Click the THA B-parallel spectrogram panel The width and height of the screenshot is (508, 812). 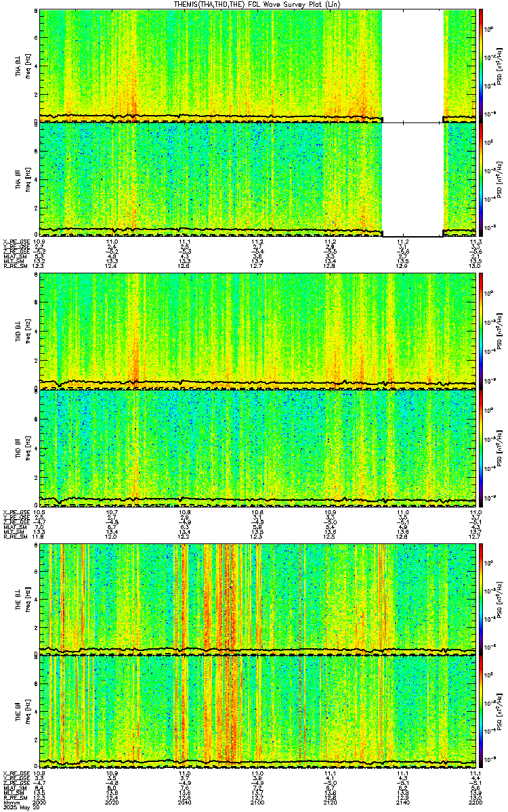pos(257,179)
